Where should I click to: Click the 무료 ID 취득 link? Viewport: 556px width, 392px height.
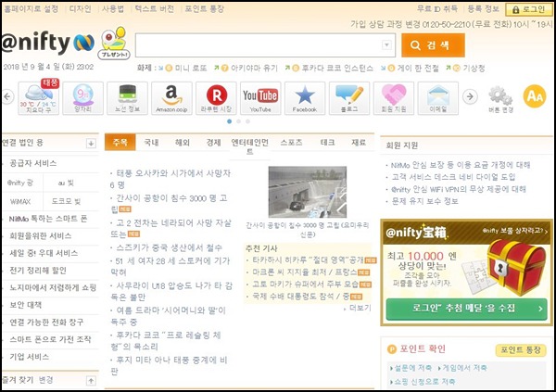[437, 9]
